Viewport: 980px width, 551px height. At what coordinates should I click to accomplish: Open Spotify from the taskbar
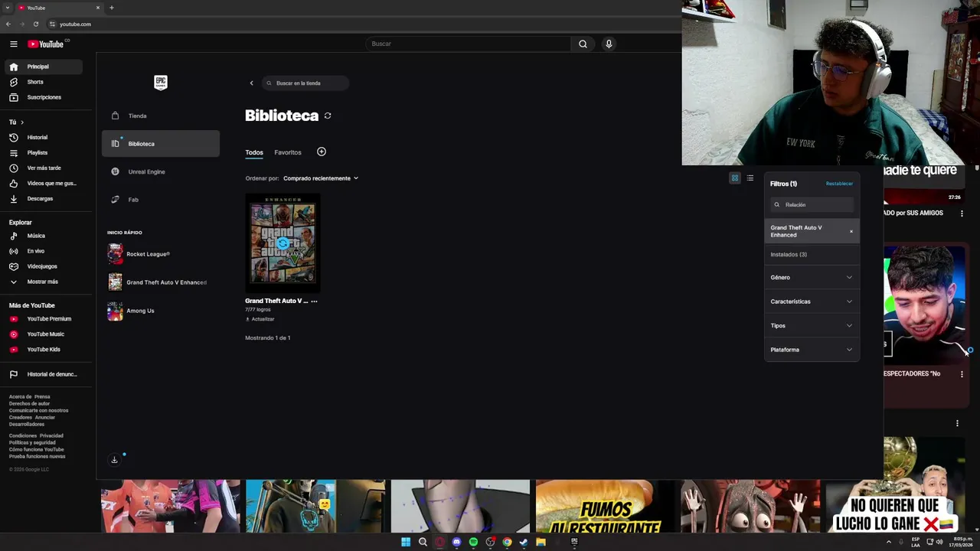click(473, 542)
